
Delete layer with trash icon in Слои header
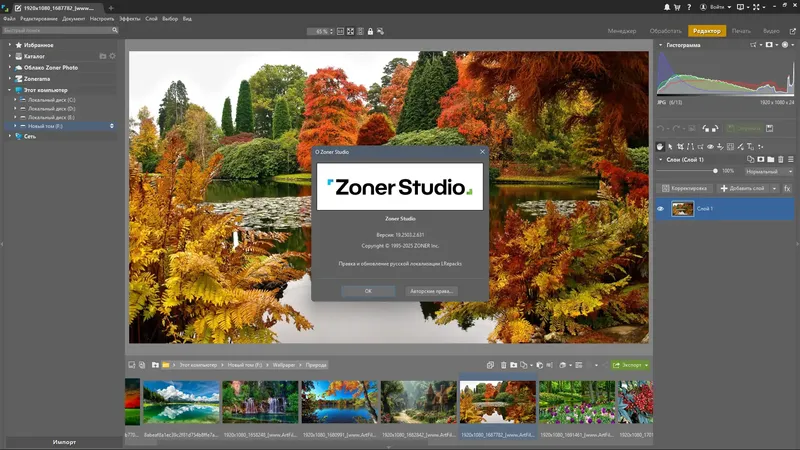point(781,160)
